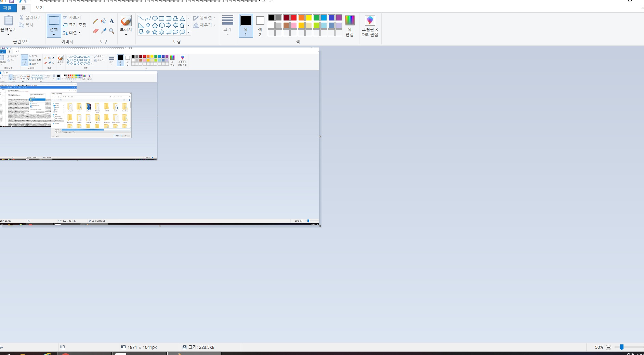The image size is (644, 355).
Task: Switch to the View (보기) tab
Action: [40, 8]
